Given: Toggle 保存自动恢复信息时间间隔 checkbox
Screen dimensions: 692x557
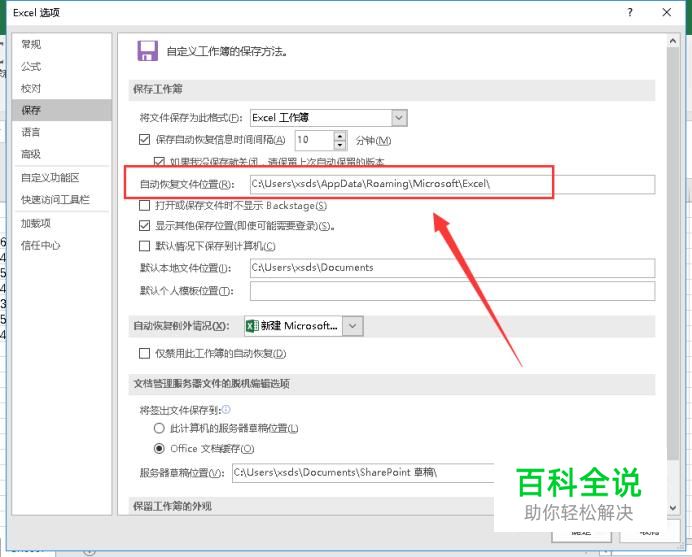Looking at the screenshot, I should pyautogui.click(x=144, y=140).
